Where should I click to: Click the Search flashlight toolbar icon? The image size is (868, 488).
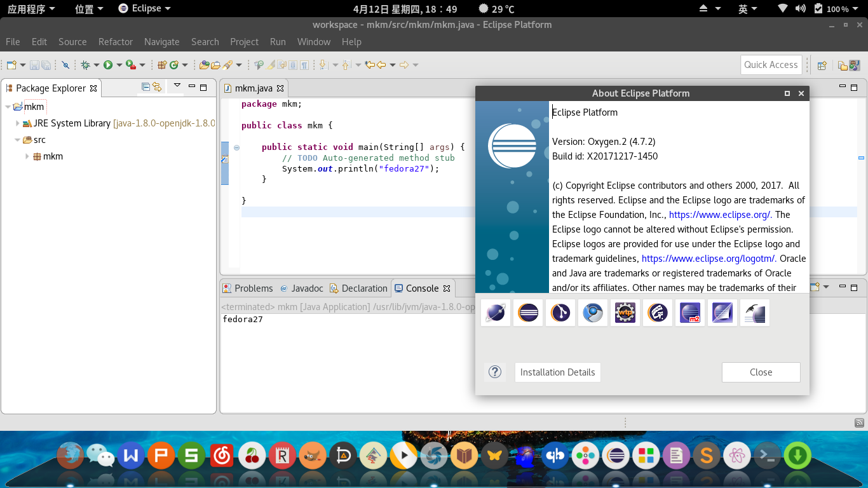tap(227, 65)
